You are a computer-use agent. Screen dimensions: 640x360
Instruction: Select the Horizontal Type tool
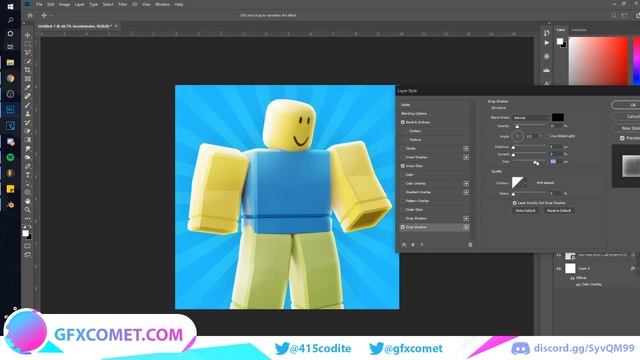pyautogui.click(x=27, y=175)
